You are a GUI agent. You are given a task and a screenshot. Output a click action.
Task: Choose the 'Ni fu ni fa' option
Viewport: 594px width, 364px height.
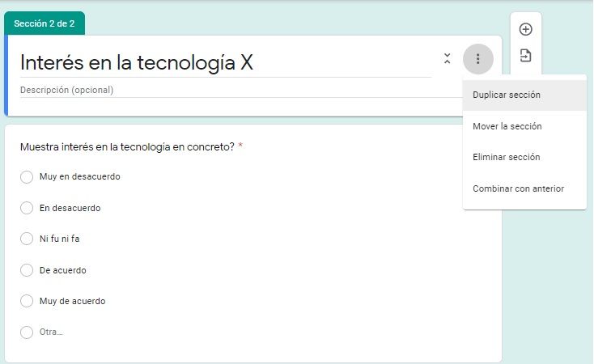tap(27, 239)
